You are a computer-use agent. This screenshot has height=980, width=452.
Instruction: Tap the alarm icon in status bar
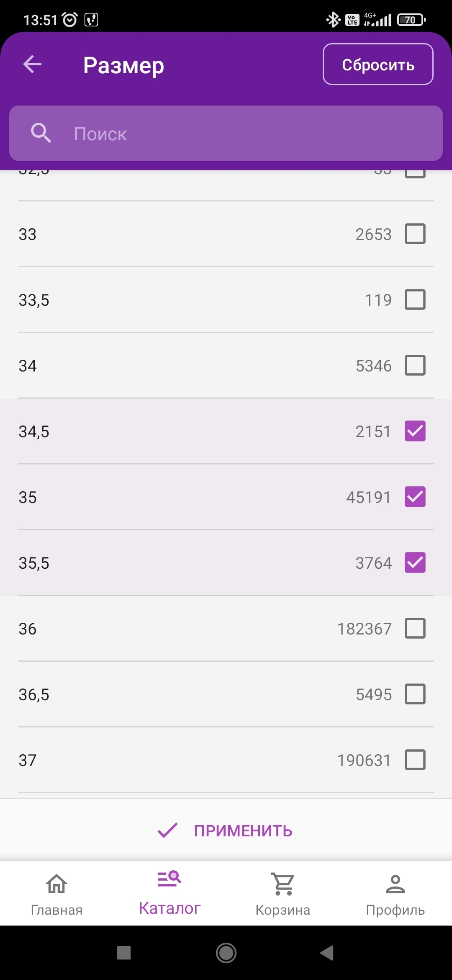(x=69, y=19)
